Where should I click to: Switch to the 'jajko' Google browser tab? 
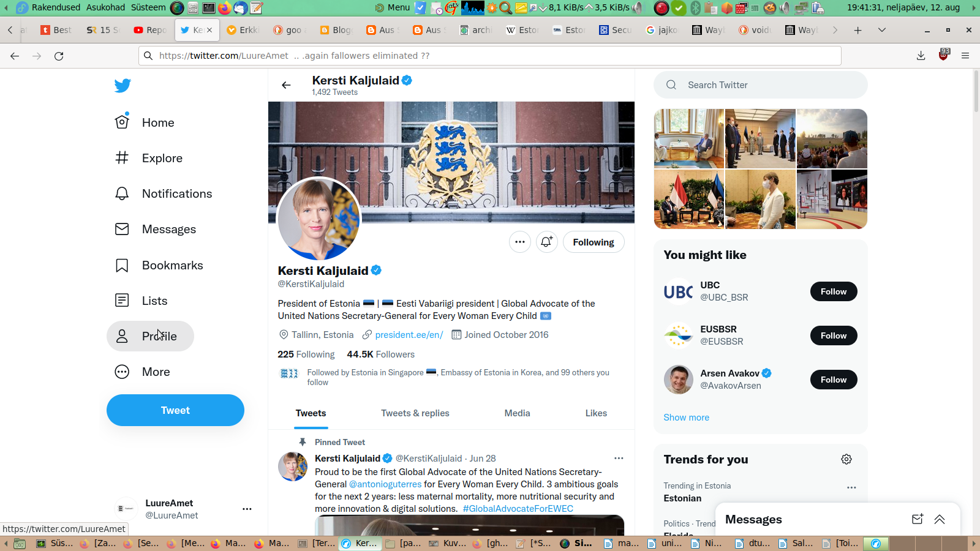(662, 30)
